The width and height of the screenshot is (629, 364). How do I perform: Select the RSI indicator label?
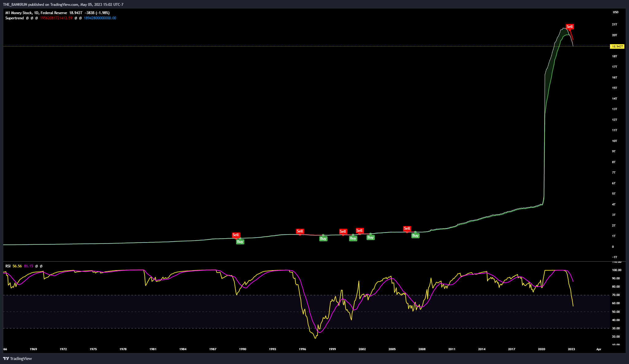8,266
